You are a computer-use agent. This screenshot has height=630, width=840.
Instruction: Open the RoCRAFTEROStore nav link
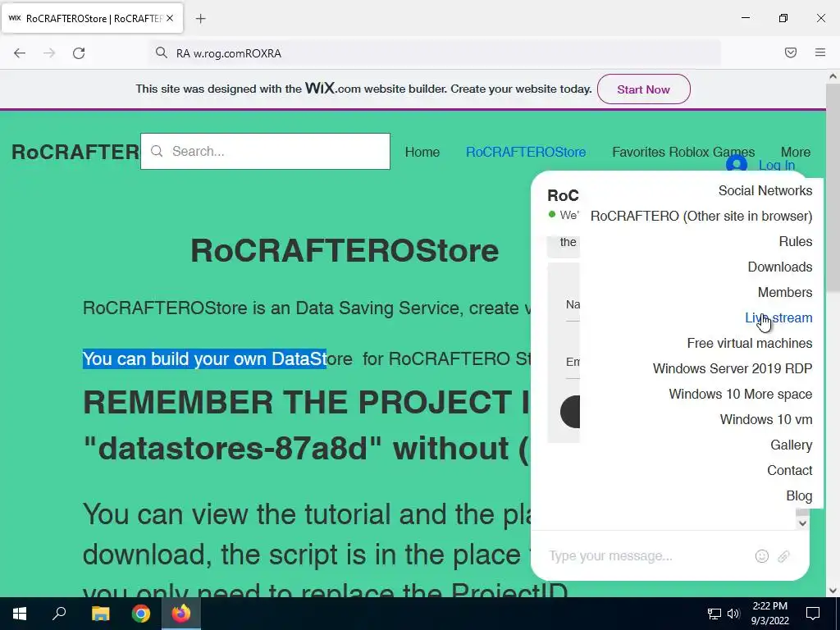(526, 152)
